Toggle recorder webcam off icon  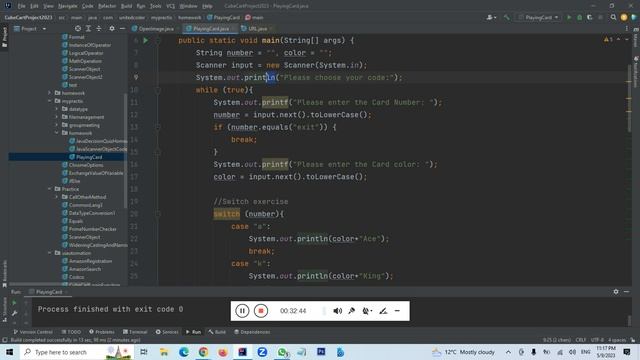click(367, 311)
